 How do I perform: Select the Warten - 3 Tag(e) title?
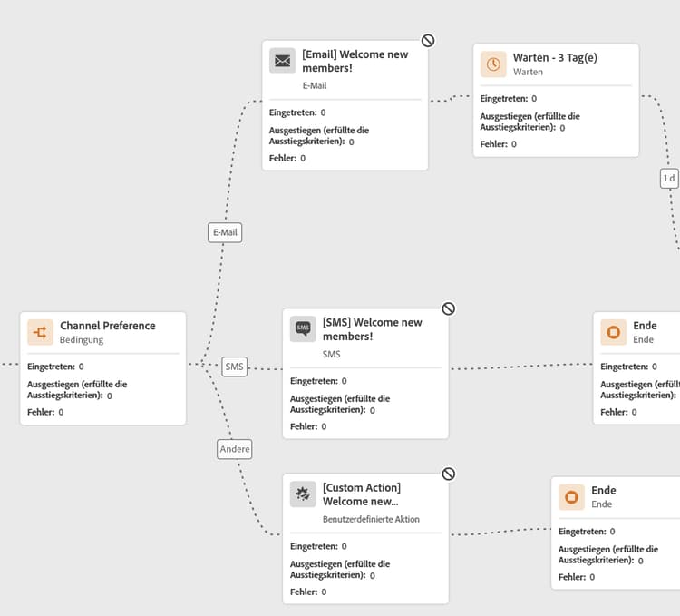[555, 58]
